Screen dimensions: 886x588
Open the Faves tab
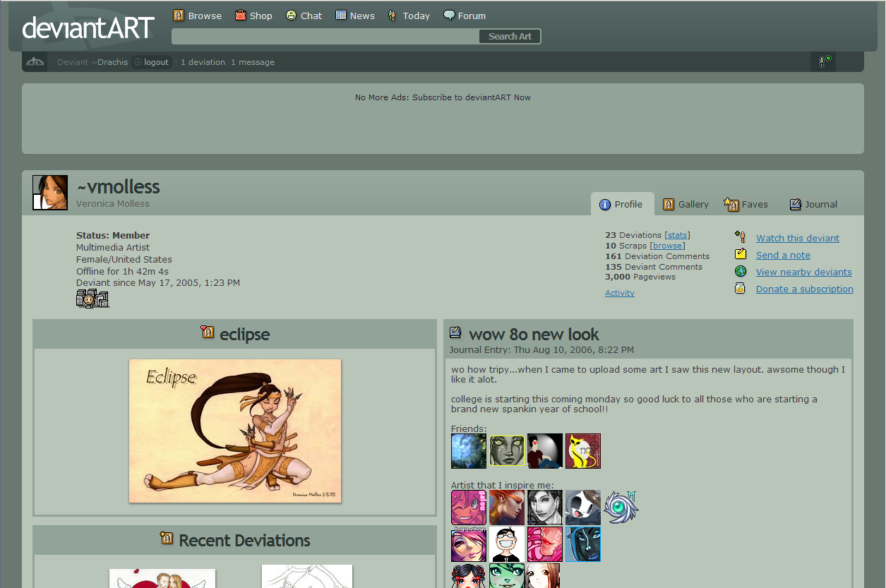coord(746,204)
